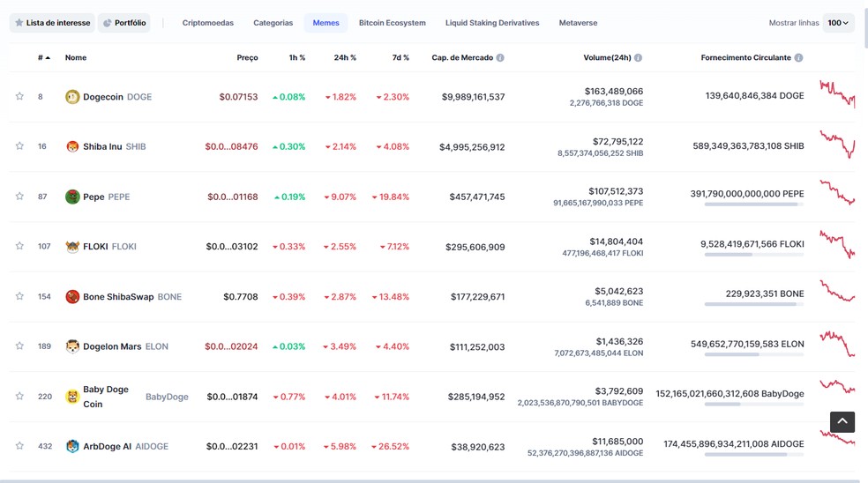Click Baby Doge volume $3,792,609
868x483 pixels.
619,391
